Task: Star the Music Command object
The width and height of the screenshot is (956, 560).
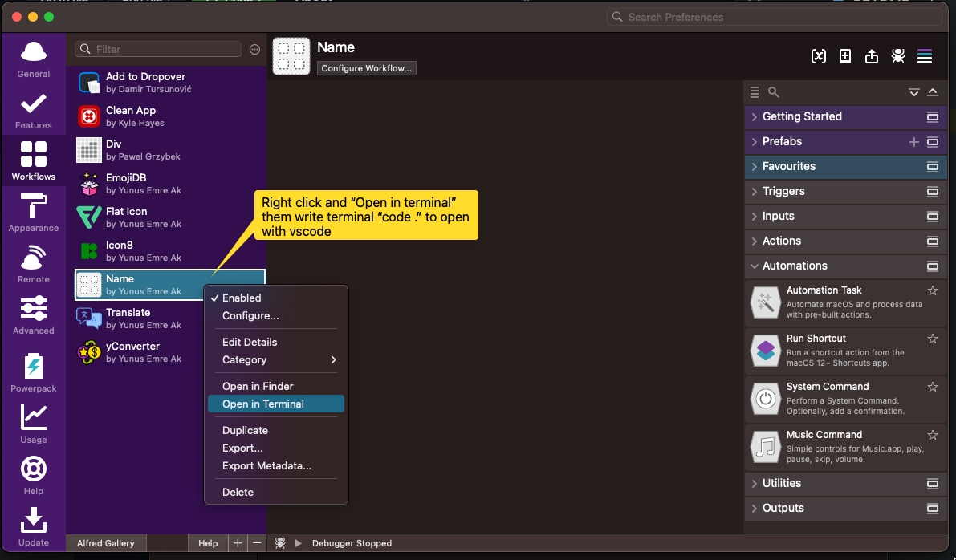Action: (932, 435)
